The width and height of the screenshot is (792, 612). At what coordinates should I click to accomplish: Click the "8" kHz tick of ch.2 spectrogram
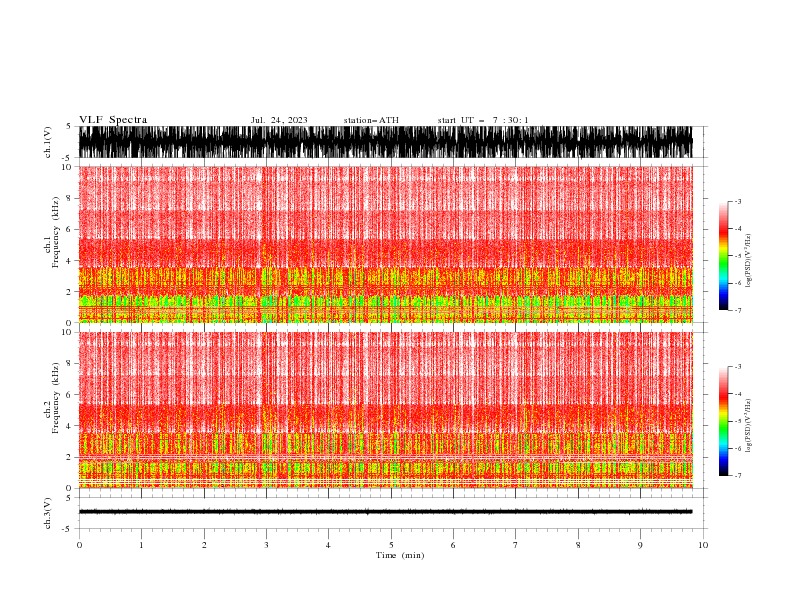coord(70,364)
